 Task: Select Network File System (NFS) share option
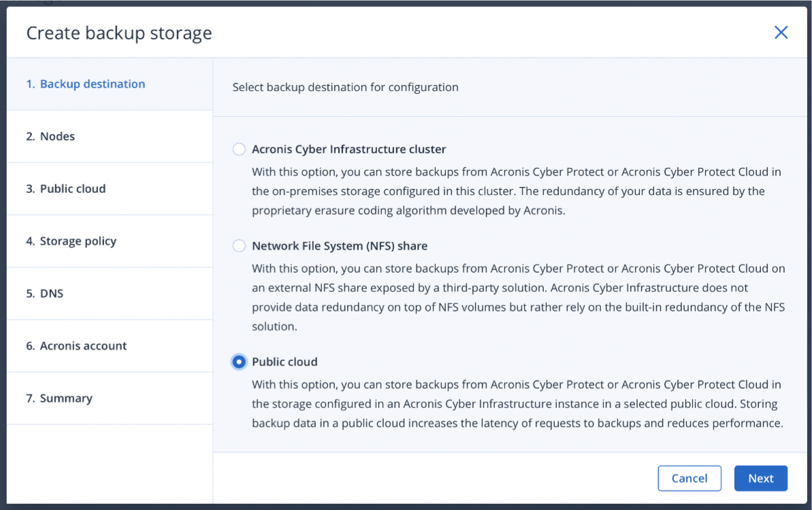[239, 245]
